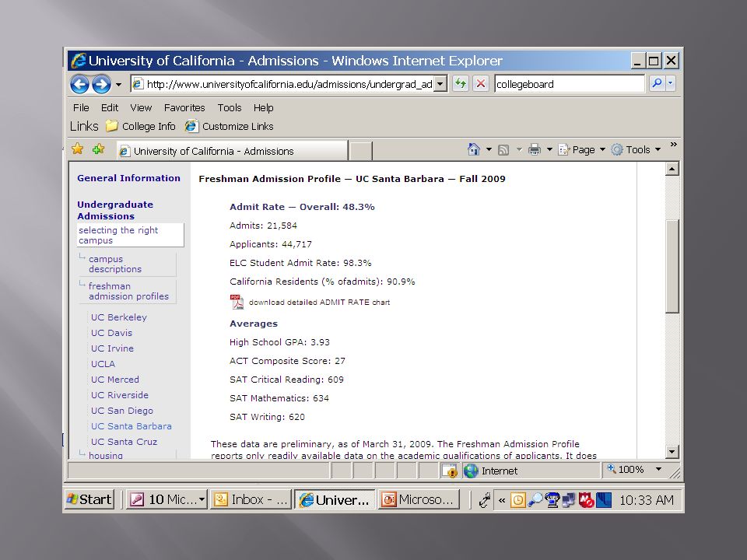Open UC Riverside profile link
This screenshot has width=747, height=560.
point(120,395)
